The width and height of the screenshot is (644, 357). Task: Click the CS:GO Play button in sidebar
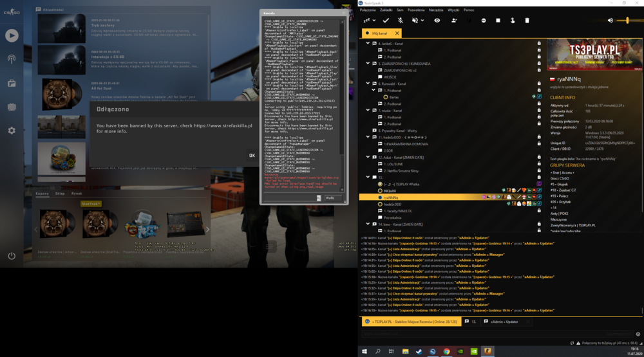pyautogui.click(x=12, y=36)
